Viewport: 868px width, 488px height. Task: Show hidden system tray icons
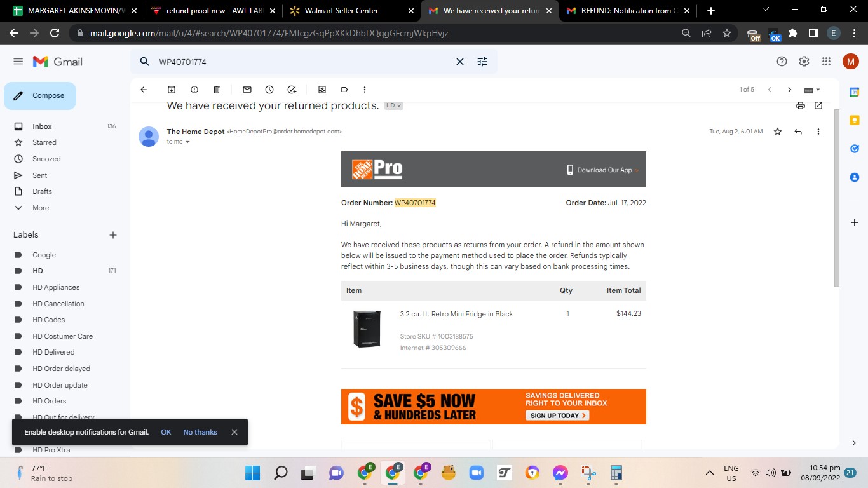point(709,473)
